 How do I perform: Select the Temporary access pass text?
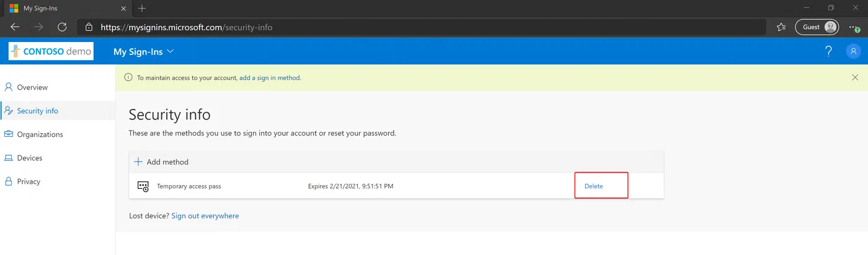pyautogui.click(x=189, y=186)
